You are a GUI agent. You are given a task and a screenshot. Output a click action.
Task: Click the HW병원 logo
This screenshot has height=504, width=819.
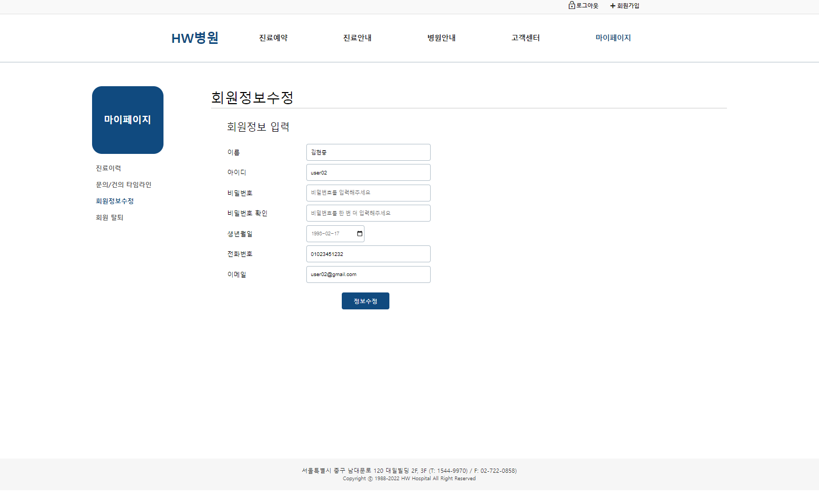click(x=195, y=38)
